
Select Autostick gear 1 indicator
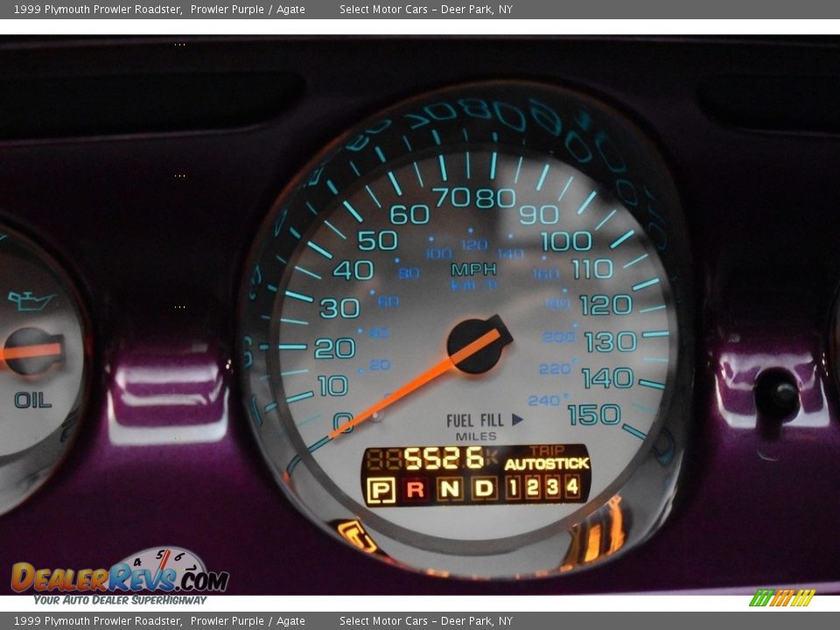click(514, 487)
